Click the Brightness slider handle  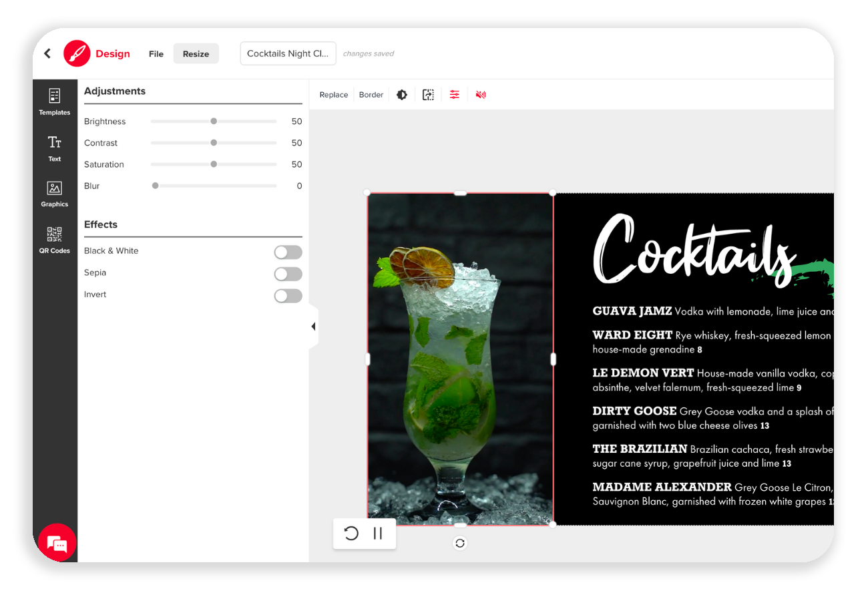point(214,122)
